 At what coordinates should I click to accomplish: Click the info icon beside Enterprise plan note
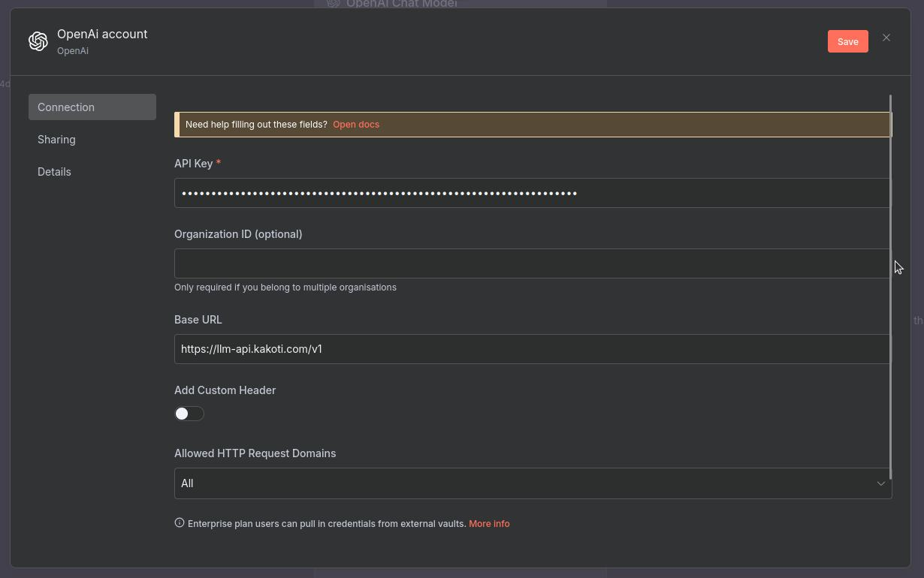pos(180,522)
